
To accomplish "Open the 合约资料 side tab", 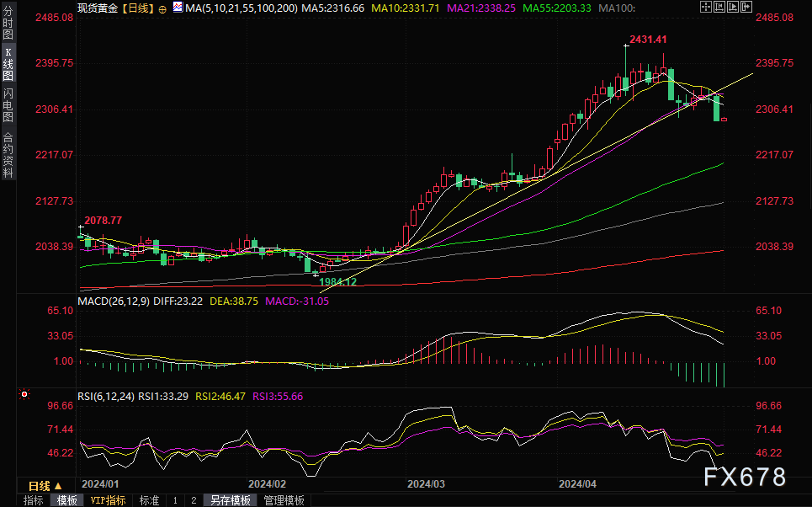I will [8, 155].
